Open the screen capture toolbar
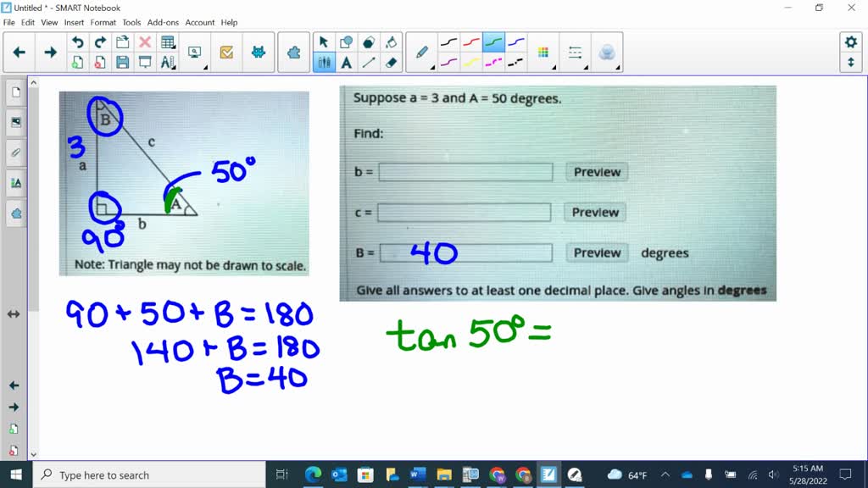 [195, 53]
